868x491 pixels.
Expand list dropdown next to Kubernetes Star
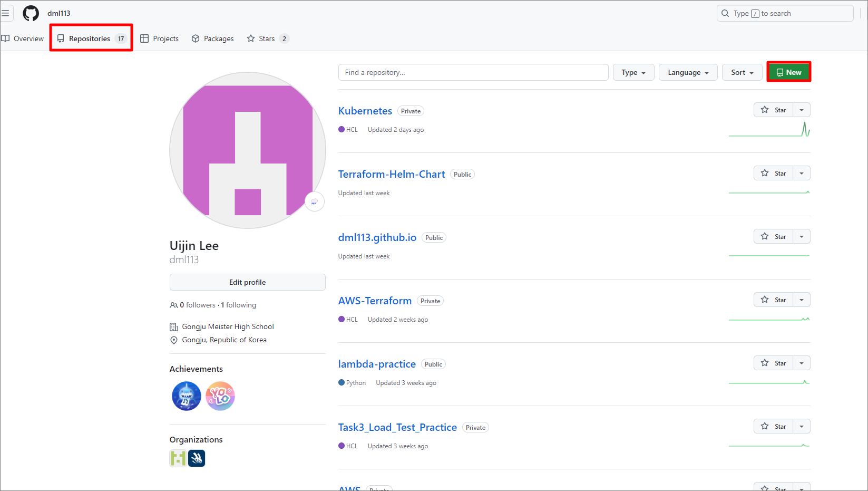point(802,110)
